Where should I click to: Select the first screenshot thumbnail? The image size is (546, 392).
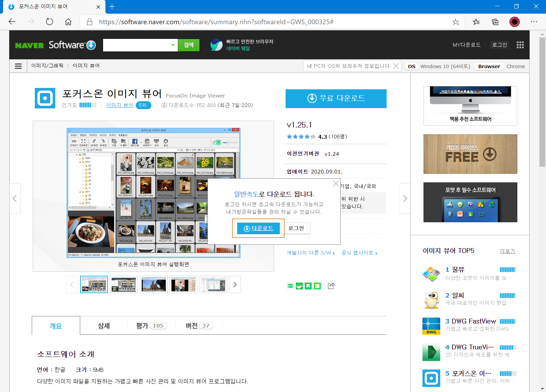[x=94, y=285]
